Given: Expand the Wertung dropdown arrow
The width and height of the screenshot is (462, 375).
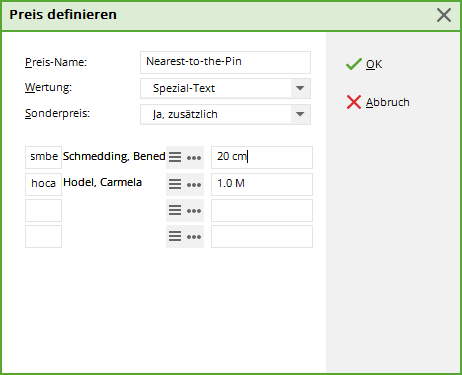Looking at the screenshot, I should [x=300, y=88].
